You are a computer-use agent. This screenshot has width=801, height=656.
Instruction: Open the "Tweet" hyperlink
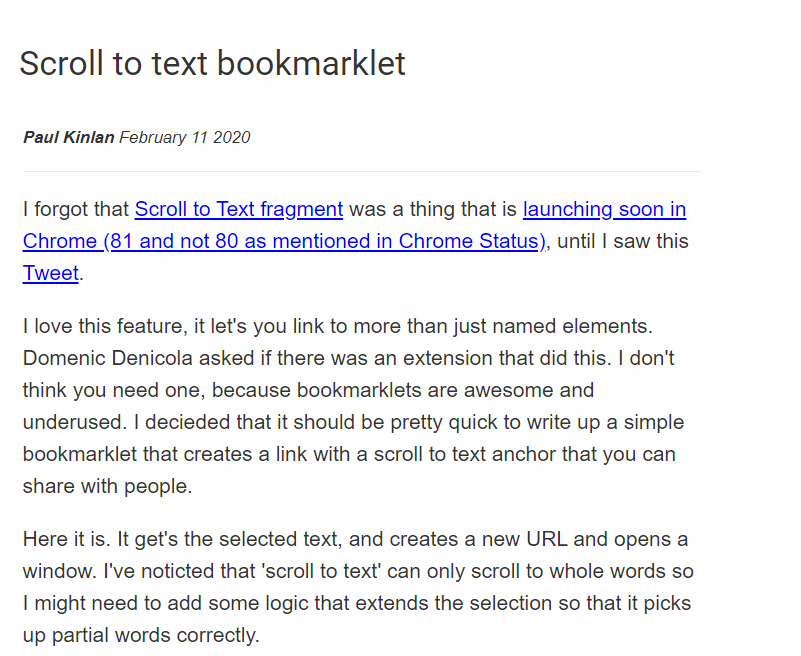point(50,273)
